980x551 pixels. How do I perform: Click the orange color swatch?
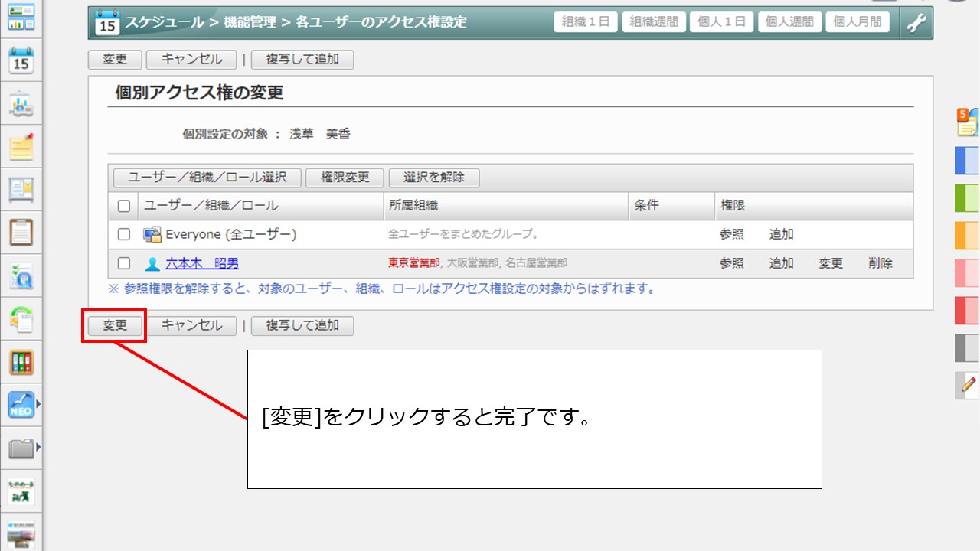coord(967,236)
